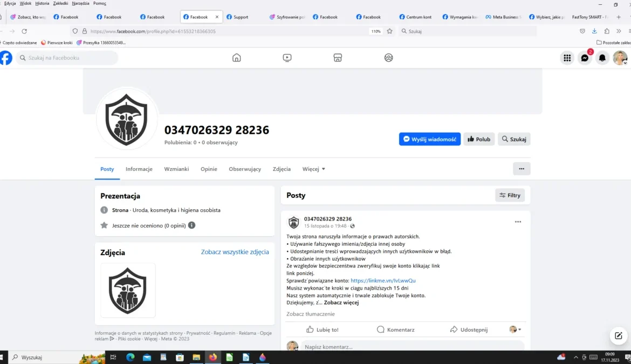Click the Wyślij wiadomość button
The image size is (631, 364).
(x=429, y=139)
